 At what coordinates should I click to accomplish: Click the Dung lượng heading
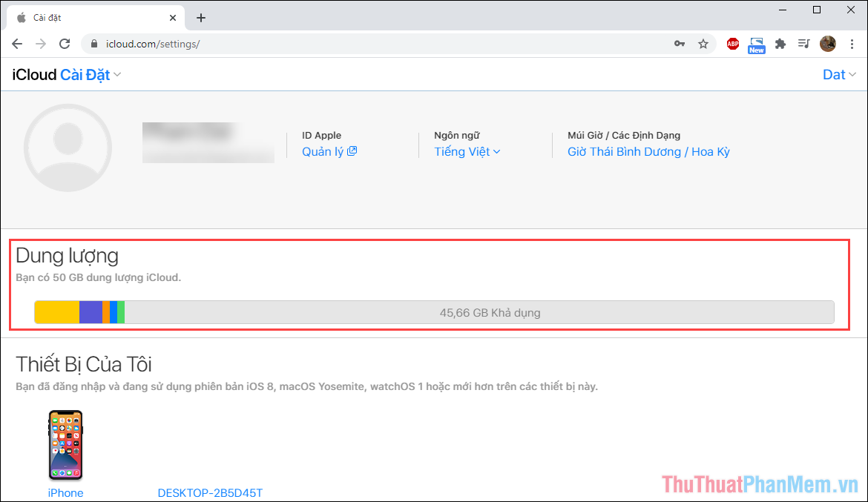tap(67, 256)
